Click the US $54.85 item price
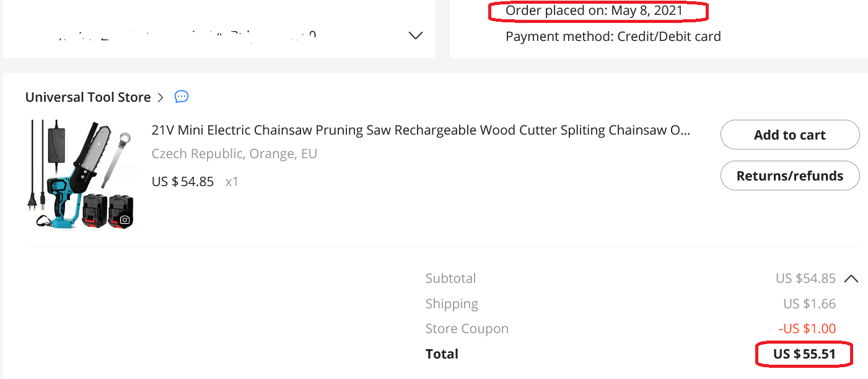 coord(183,182)
